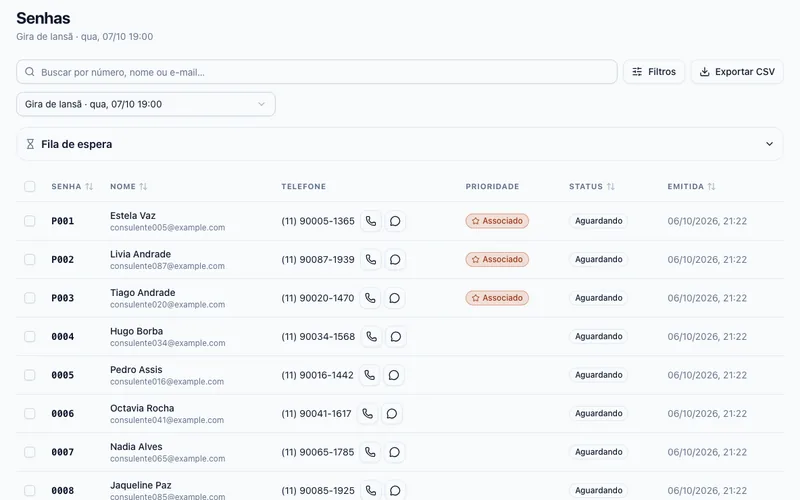Select the name Octavia Rocha
This screenshot has height=500, width=800.
pos(142,408)
